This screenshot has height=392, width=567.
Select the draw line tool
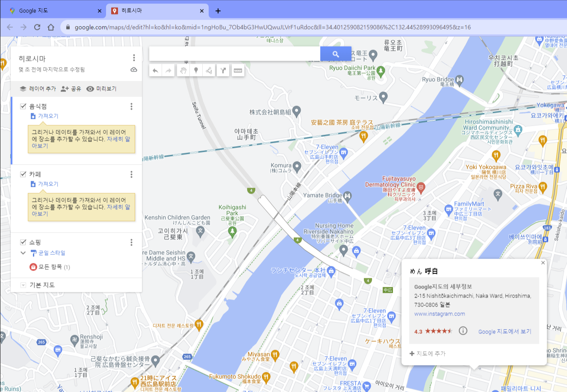point(209,71)
